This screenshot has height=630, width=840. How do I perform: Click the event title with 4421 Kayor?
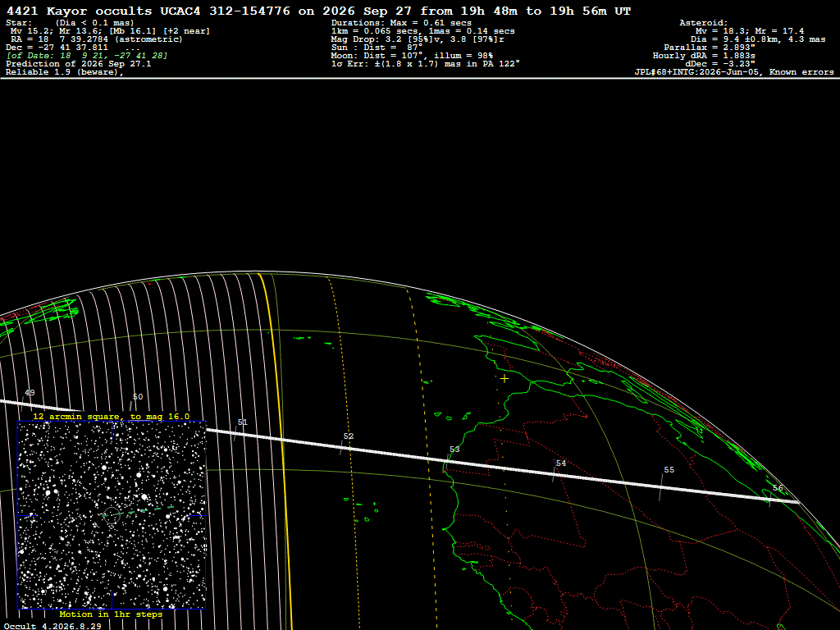click(318, 11)
